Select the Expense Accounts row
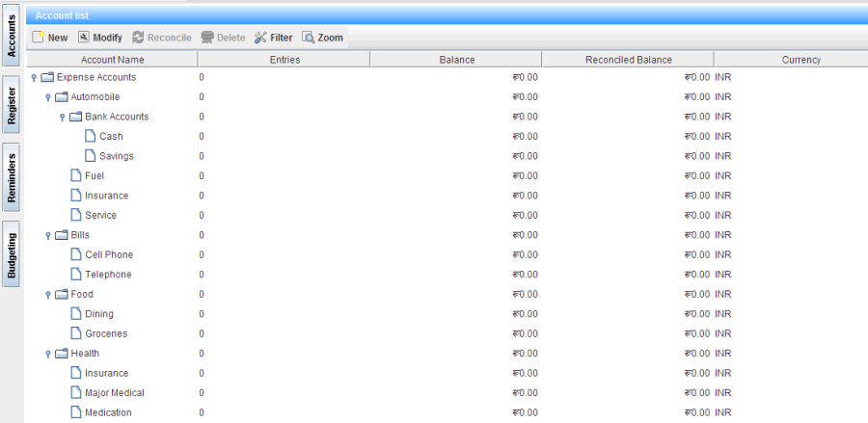The image size is (868, 423). coord(448,77)
